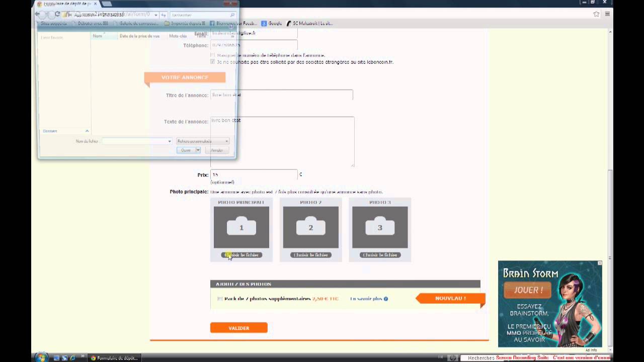Switch to the Formulaire de dépôt taskbar button
The height and width of the screenshot is (362, 644).
114,358
